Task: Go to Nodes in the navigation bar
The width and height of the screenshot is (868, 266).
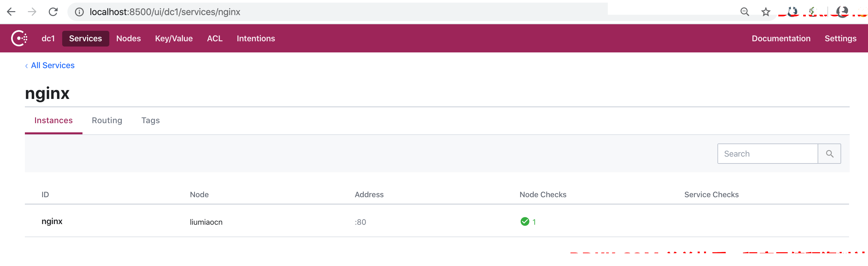Action: (x=128, y=38)
